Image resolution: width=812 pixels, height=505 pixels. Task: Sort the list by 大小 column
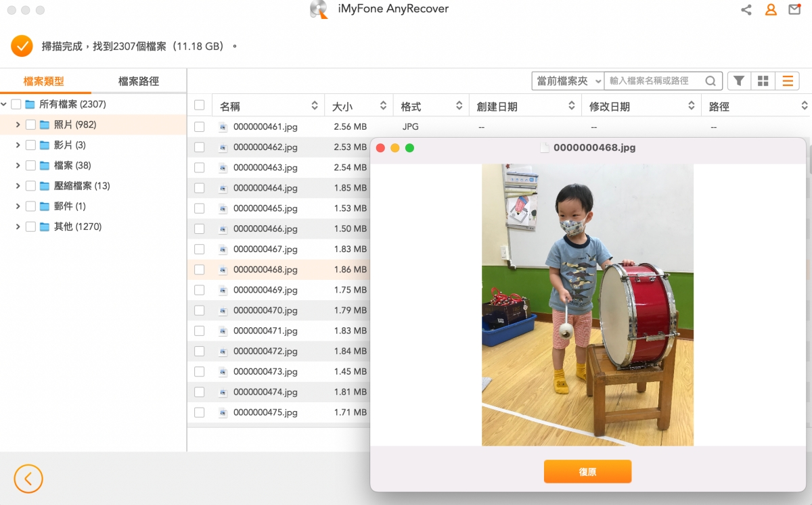click(x=358, y=106)
